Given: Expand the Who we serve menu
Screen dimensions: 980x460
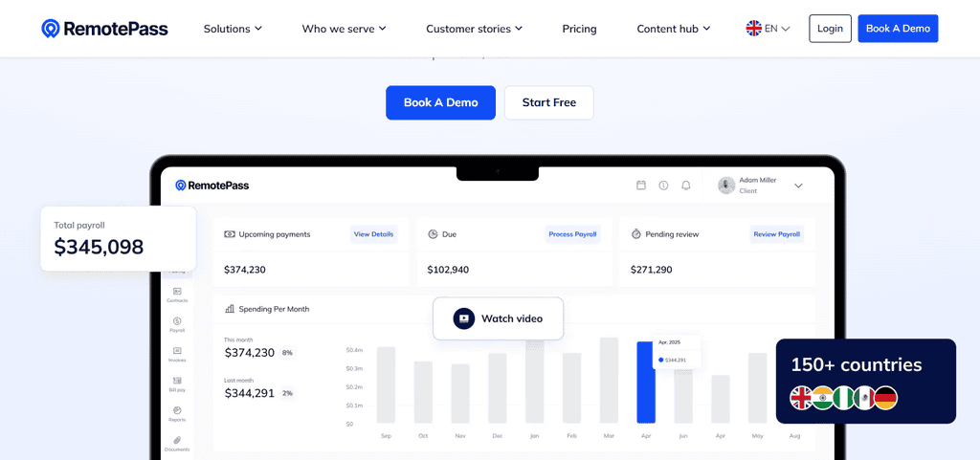Looking at the screenshot, I should pos(344,29).
